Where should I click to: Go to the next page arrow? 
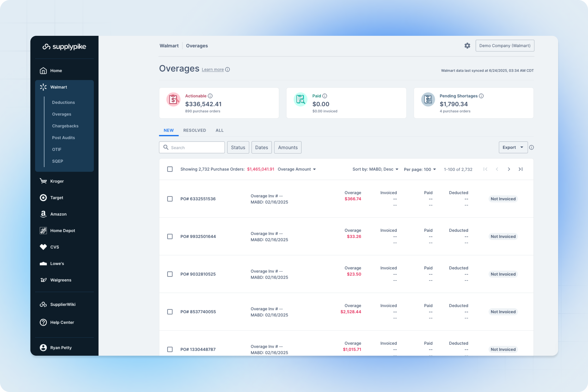509,169
